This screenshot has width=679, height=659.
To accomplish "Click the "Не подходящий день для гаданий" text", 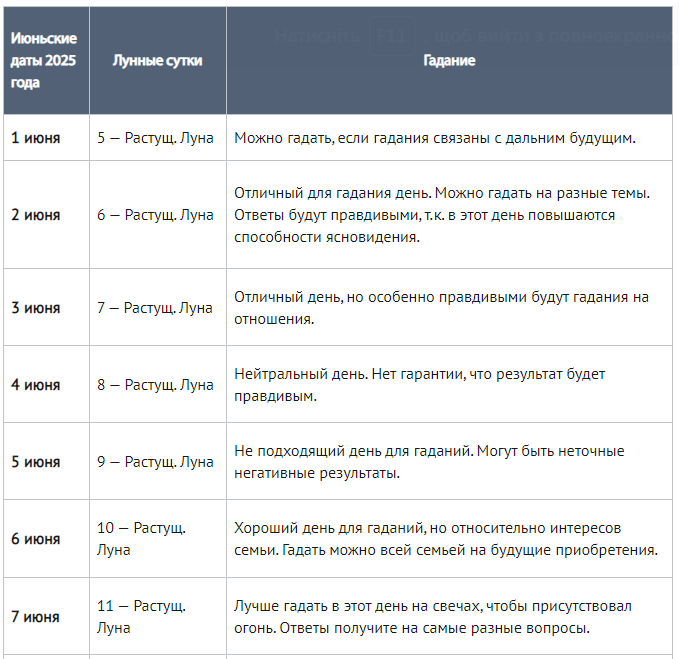I will [x=429, y=462].
